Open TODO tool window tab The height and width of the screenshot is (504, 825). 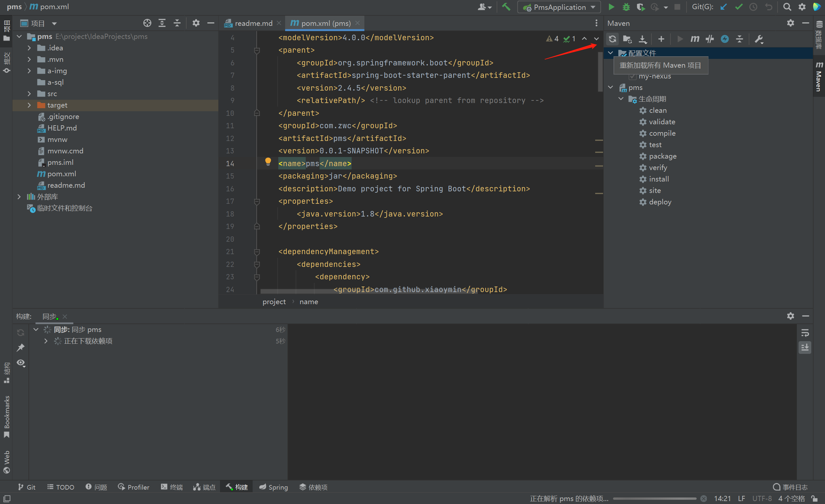click(x=61, y=487)
